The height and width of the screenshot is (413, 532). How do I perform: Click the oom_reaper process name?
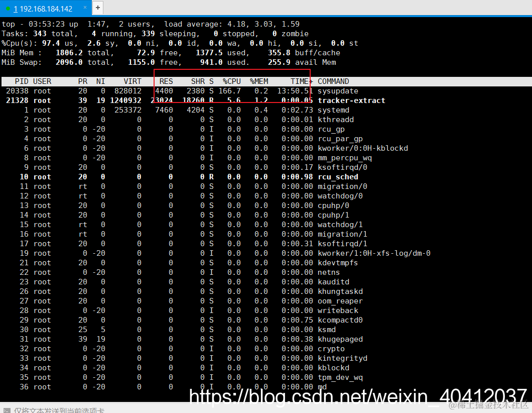[340, 300]
